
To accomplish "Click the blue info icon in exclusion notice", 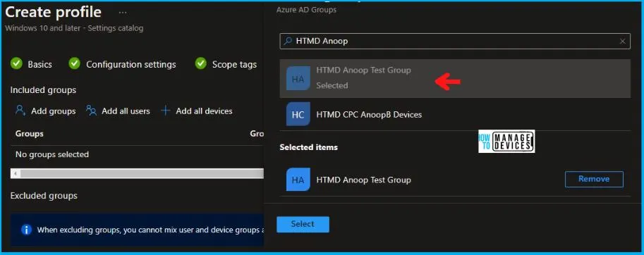I will point(27,230).
